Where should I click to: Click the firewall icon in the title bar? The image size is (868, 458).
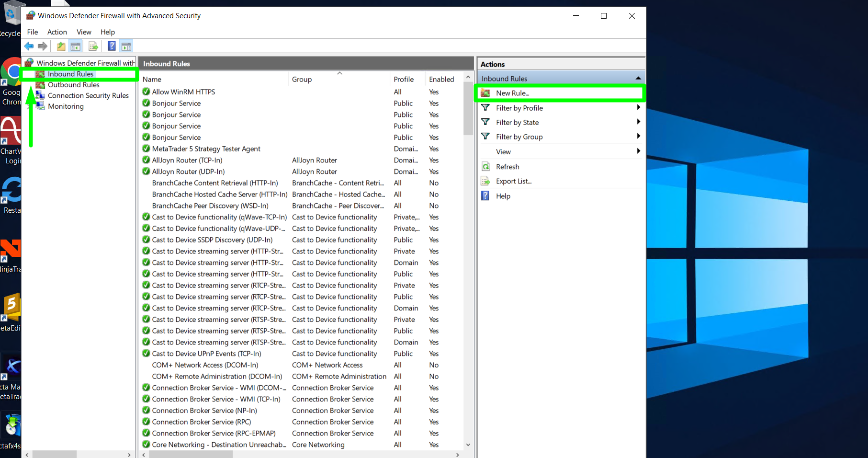tap(31, 15)
